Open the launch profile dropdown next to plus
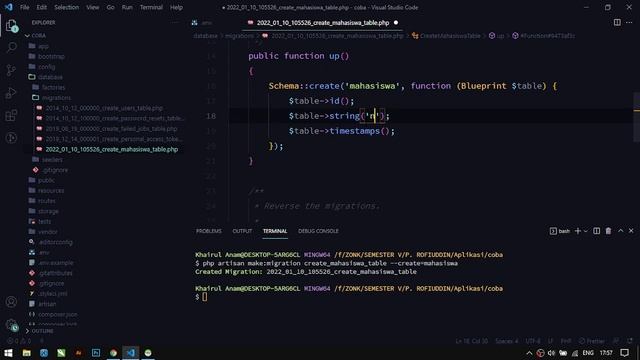Screen dimensions: 640x360 [586, 231]
